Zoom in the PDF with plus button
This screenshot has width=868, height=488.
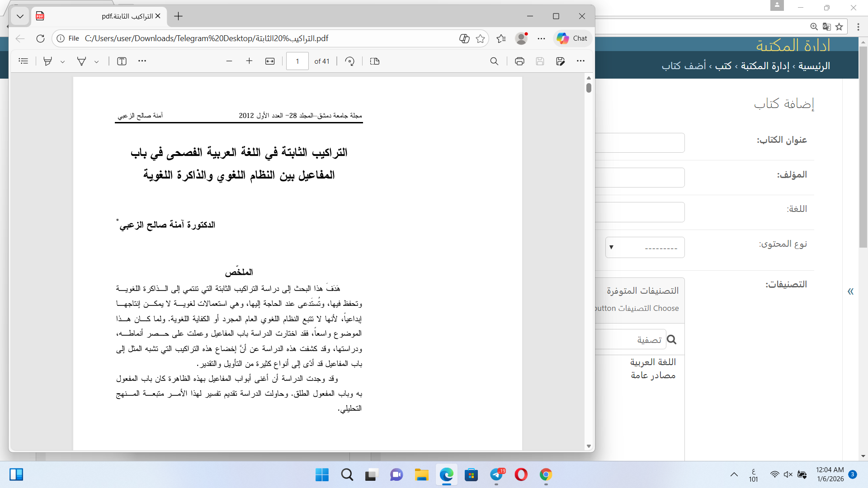tap(249, 61)
